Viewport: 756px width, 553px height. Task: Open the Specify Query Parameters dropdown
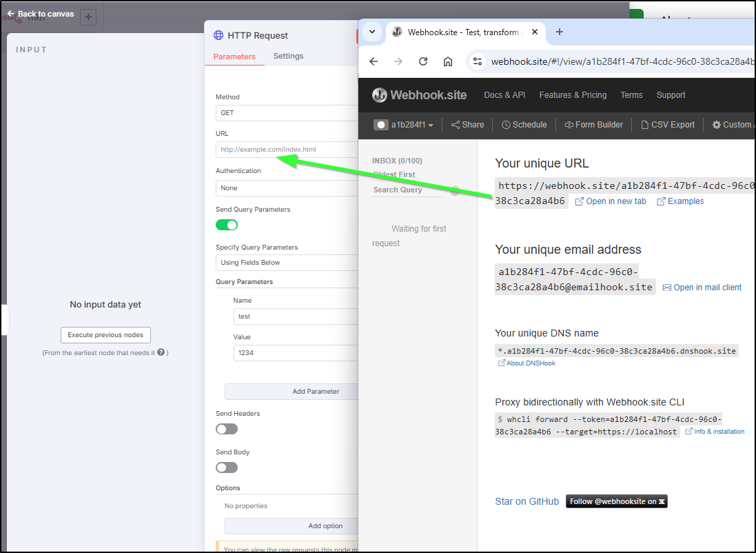(x=287, y=263)
